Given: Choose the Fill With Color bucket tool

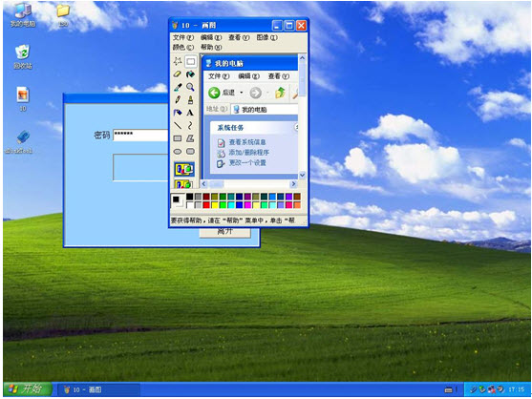Looking at the screenshot, I should click(190, 74).
